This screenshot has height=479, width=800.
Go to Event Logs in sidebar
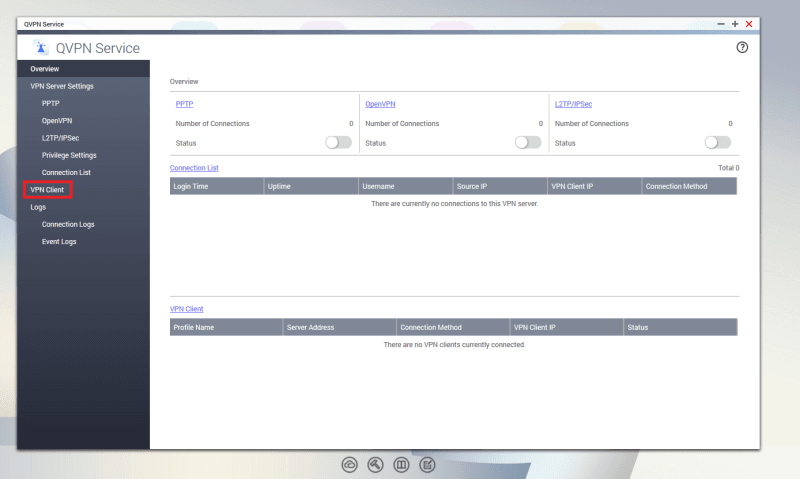pos(59,241)
